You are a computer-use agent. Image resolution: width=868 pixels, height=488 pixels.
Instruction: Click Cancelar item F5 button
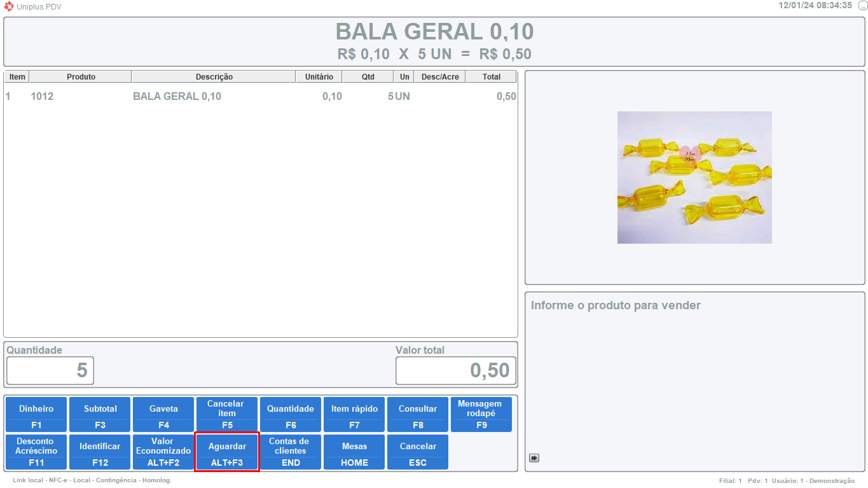[227, 415]
